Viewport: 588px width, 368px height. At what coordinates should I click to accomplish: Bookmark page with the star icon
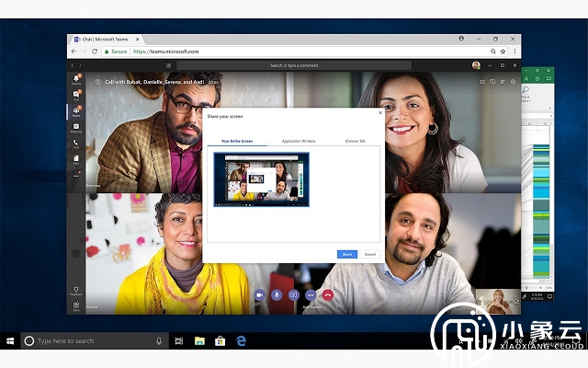[503, 52]
